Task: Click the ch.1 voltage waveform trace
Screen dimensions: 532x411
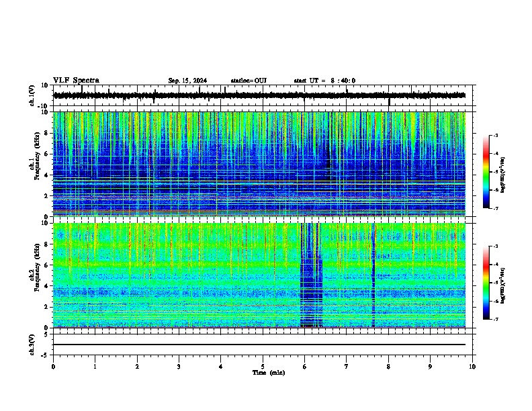Action: click(259, 95)
